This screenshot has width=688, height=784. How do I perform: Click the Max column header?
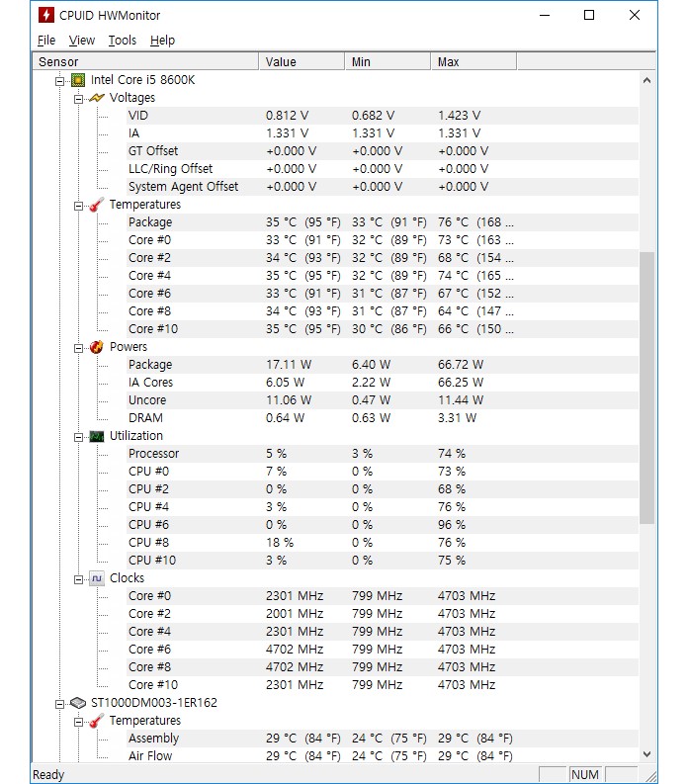[x=473, y=62]
